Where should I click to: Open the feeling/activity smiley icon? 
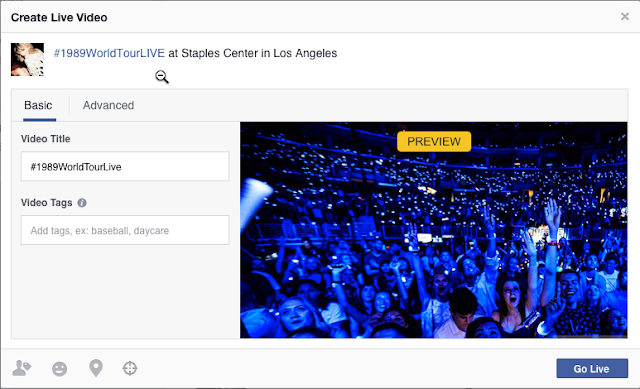[60, 369]
